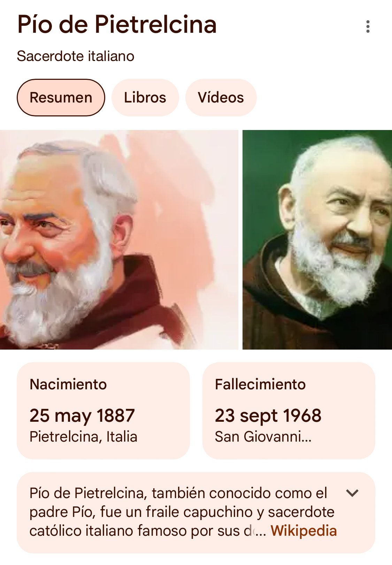Tap the Nacimiento heading
Image resolution: width=392 pixels, height=565 pixels.
(68, 384)
